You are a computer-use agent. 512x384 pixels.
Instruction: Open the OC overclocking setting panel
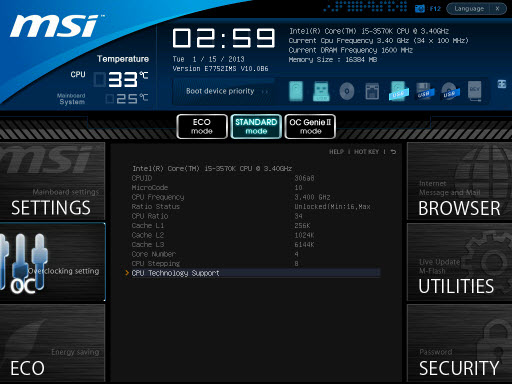click(52, 262)
